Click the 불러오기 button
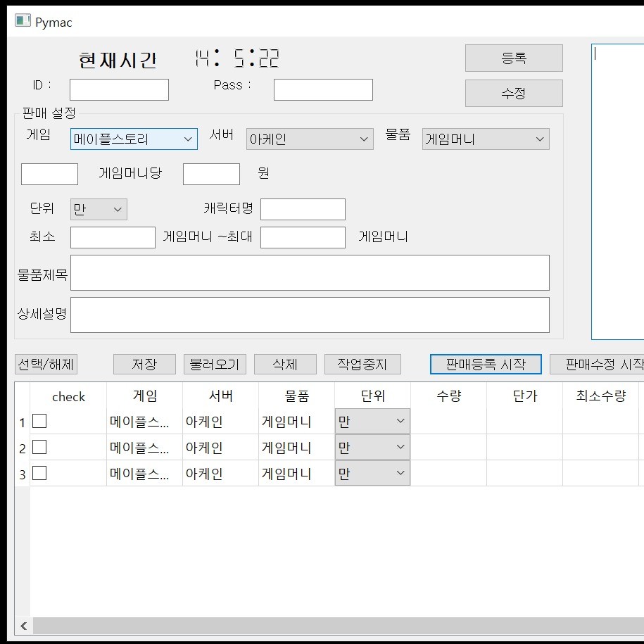This screenshot has height=644, width=644. (215, 364)
